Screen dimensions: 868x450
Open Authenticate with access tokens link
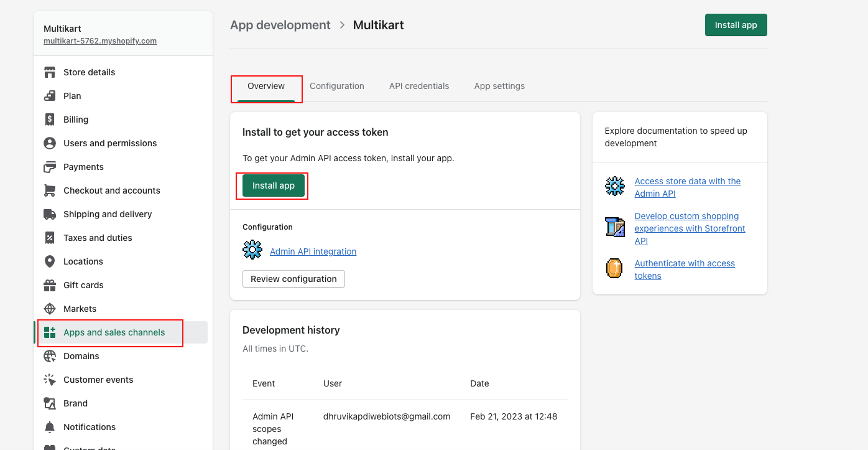click(x=685, y=270)
